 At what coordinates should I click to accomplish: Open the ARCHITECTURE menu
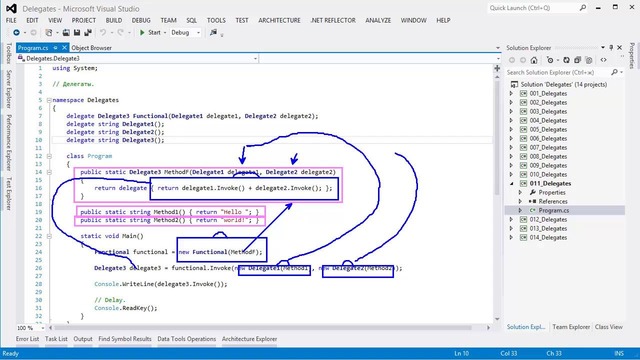click(x=279, y=20)
